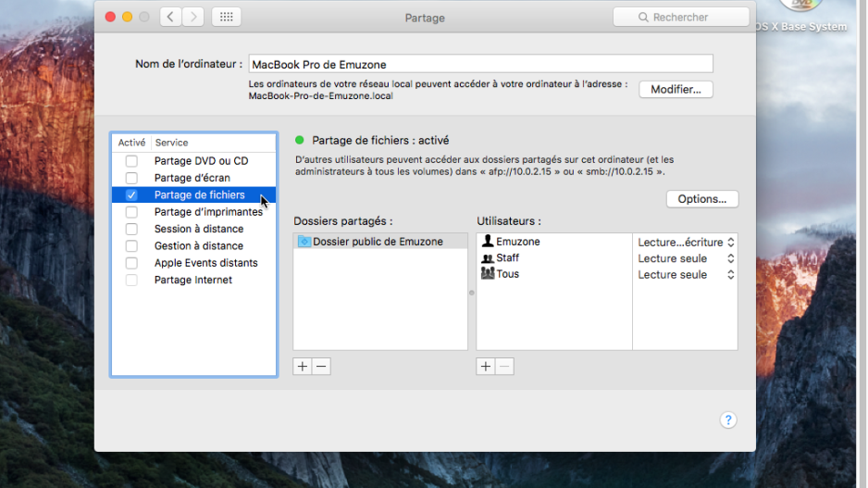Viewport: 868px width, 488px height.
Task: Show all preferences via grid icon
Action: point(227,17)
